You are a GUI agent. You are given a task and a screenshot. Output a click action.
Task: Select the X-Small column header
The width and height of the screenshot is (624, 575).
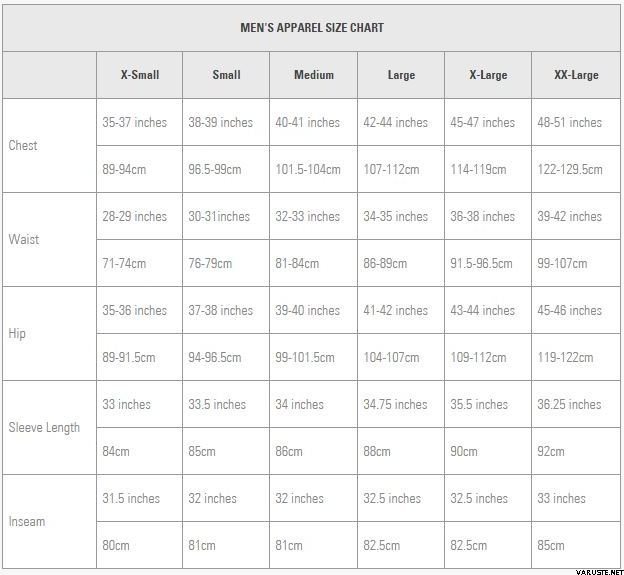140,75
